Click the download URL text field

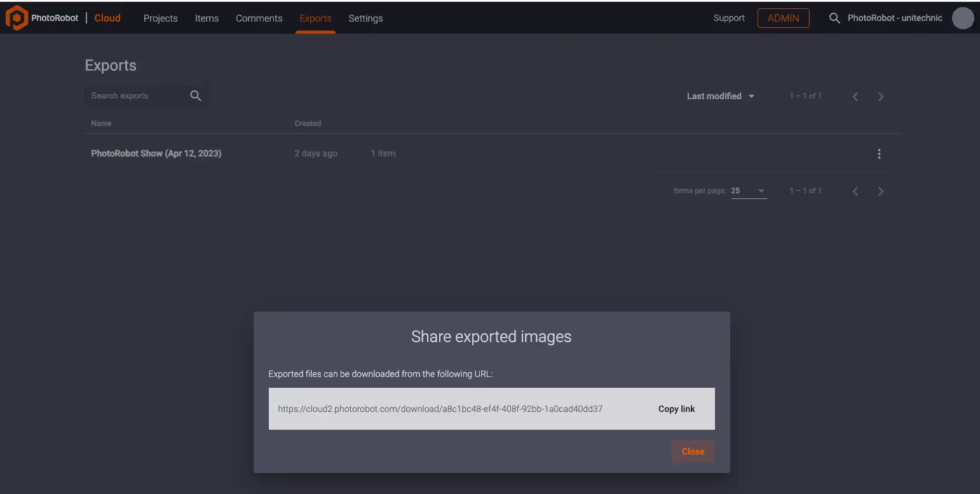click(440, 409)
